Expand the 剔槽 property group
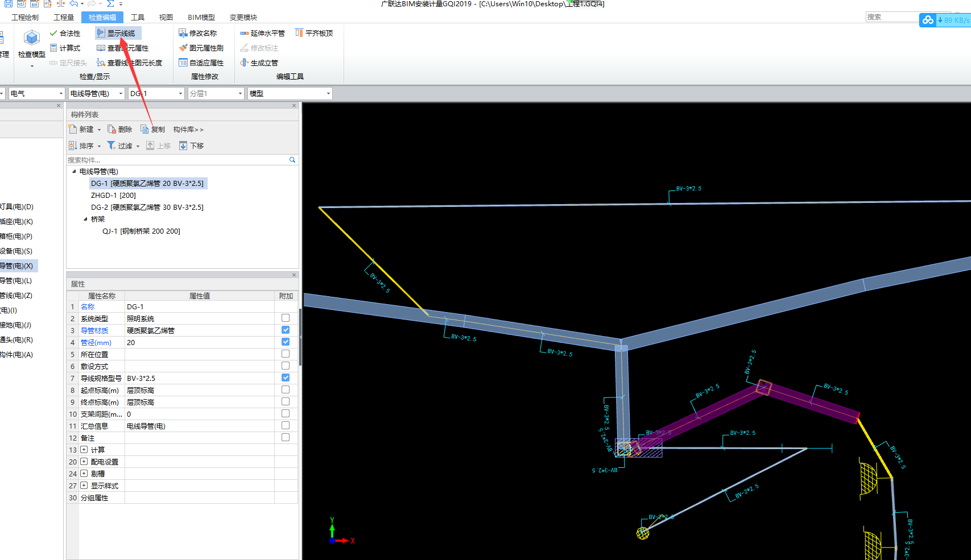The width and height of the screenshot is (971, 560). (84, 474)
